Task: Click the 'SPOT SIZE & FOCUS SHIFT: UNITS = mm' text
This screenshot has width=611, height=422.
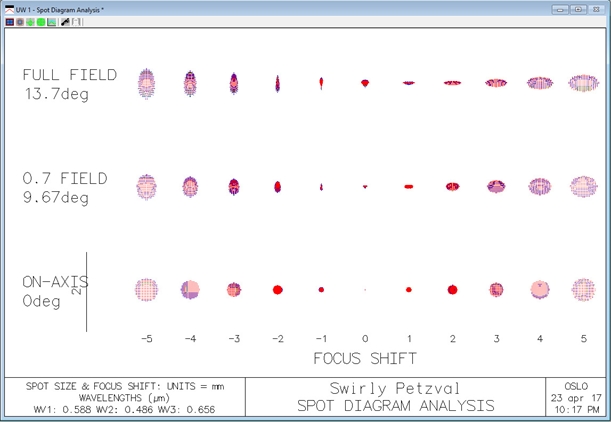Action: coord(125,387)
